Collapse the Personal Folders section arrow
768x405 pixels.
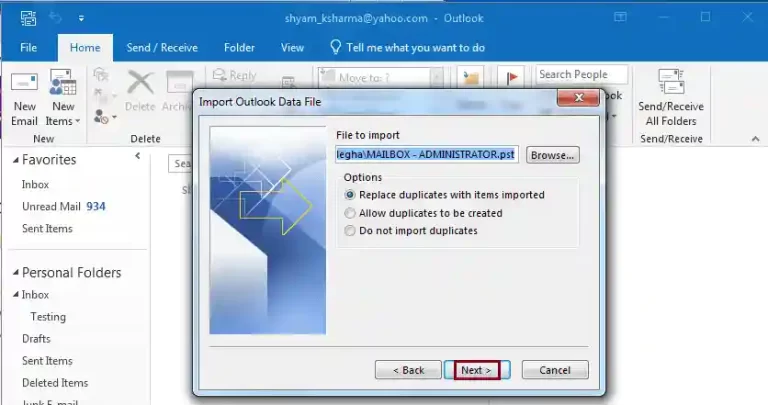16,272
